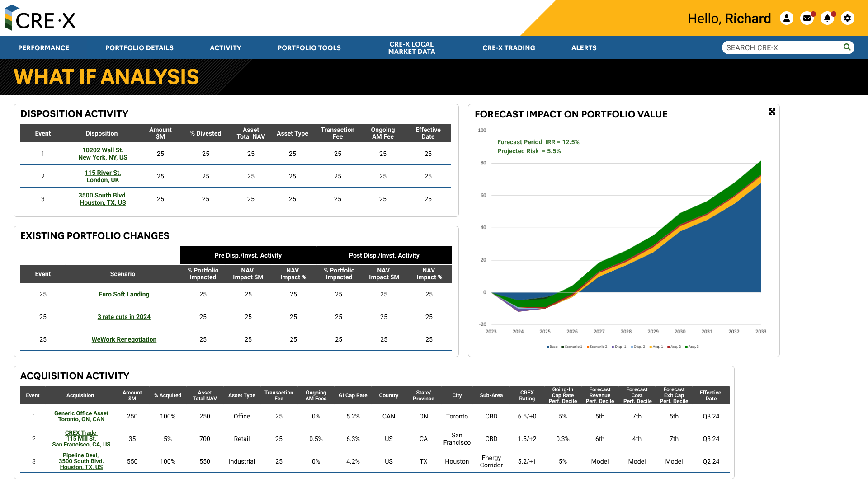Expand the forecast chart to fullscreen
Screen dimensions: 868x488
(772, 112)
